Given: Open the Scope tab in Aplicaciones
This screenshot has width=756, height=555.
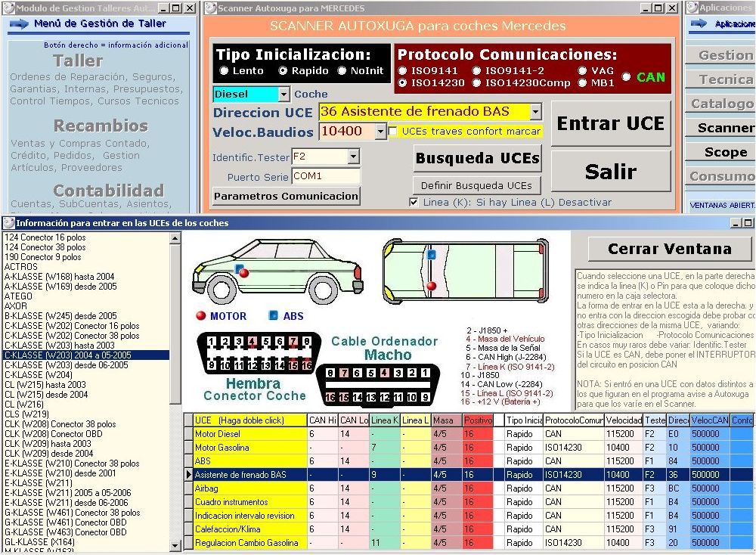Looking at the screenshot, I should tap(720, 152).
